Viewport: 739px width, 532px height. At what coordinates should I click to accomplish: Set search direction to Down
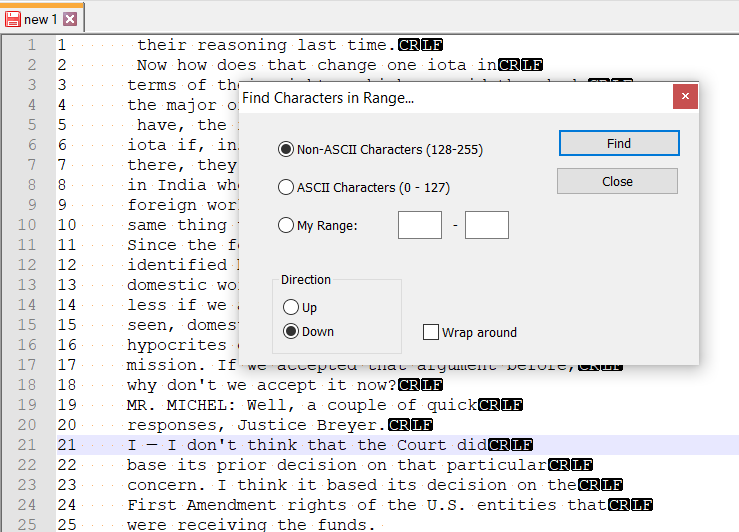pyautogui.click(x=291, y=331)
